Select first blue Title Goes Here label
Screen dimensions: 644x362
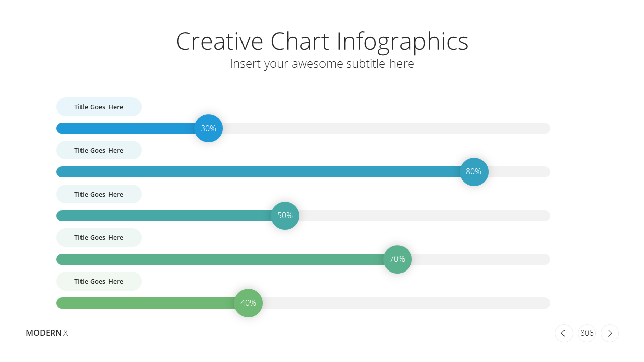[x=99, y=107]
